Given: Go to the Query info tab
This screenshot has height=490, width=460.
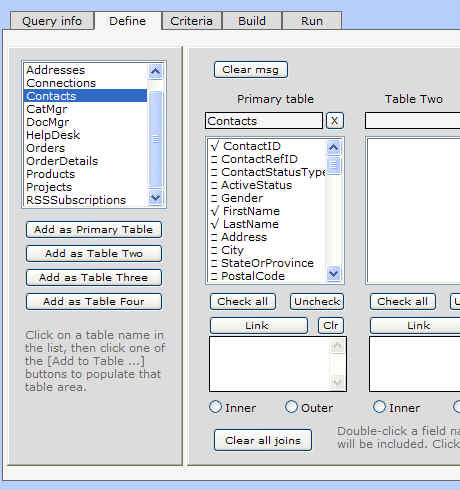Looking at the screenshot, I should (x=52, y=21).
